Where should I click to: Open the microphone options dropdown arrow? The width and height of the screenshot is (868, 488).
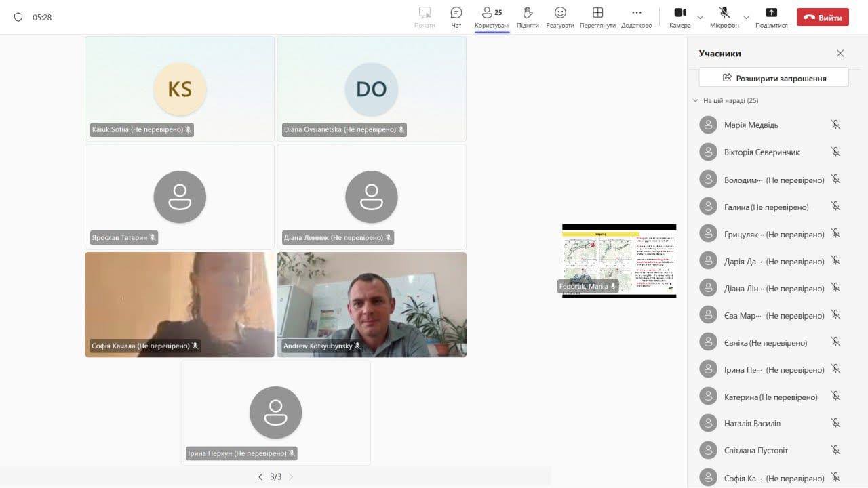tap(747, 18)
